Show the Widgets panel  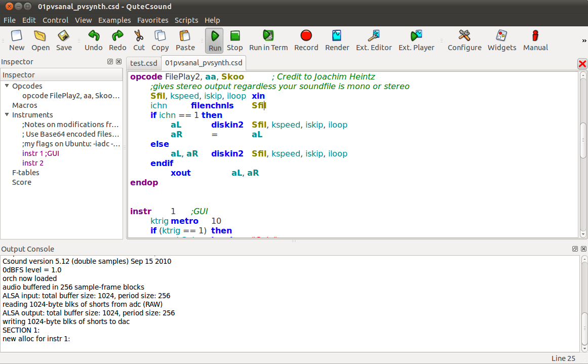coord(502,41)
